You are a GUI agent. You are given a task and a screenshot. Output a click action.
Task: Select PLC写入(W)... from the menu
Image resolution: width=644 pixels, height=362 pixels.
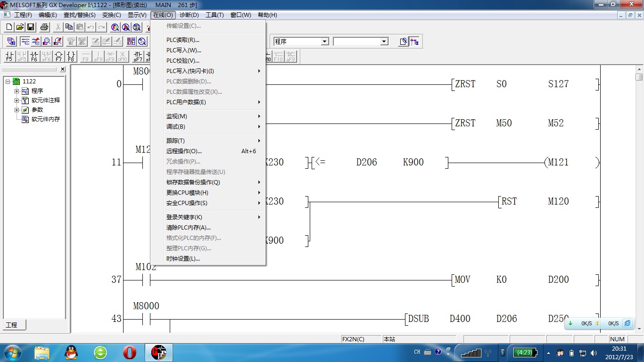pyautogui.click(x=184, y=50)
